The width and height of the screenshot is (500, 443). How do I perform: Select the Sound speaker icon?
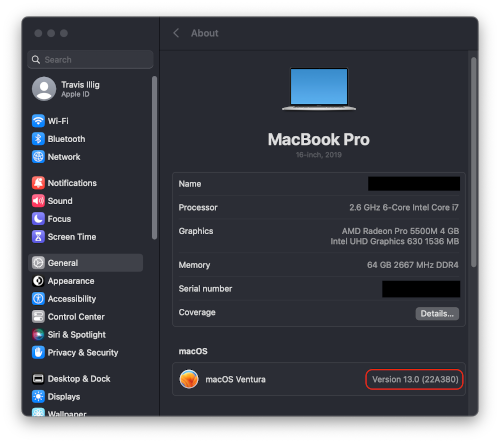[38, 201]
